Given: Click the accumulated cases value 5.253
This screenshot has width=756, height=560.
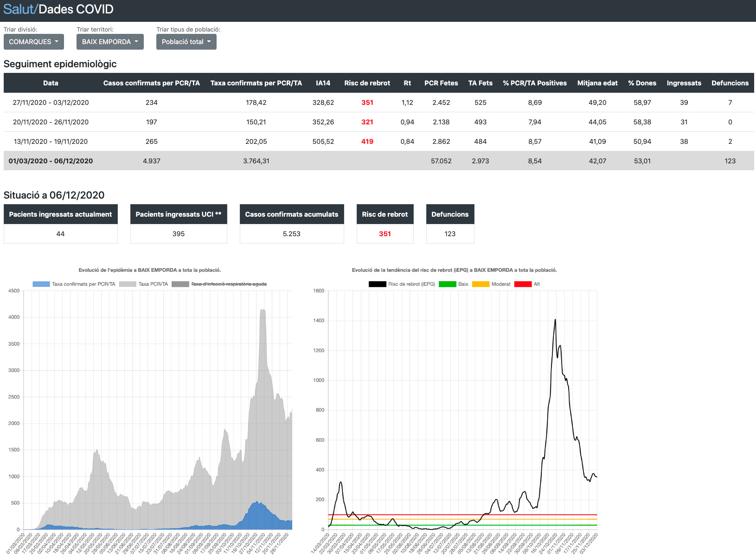Looking at the screenshot, I should coord(292,234).
